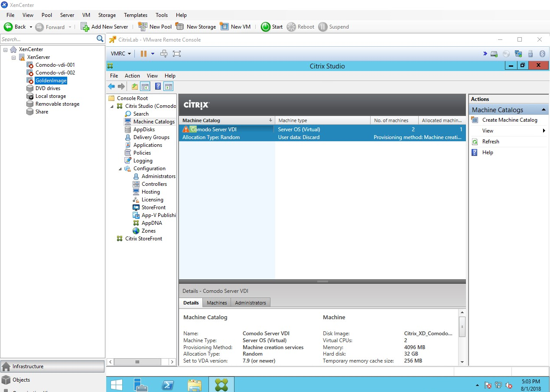This screenshot has width=550, height=392.
Task: Click the Add New Server icon
Action: [85, 27]
